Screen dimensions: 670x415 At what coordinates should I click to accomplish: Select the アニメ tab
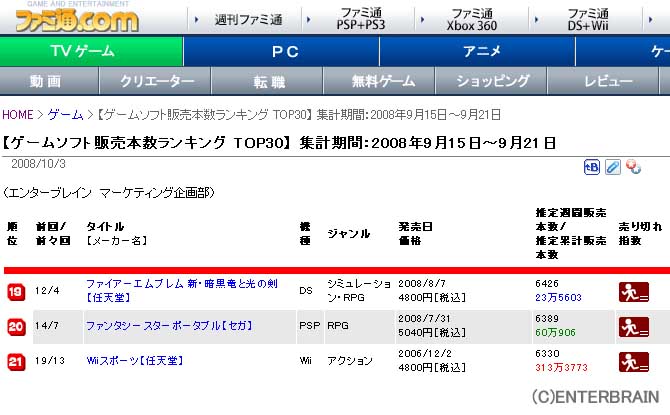pyautogui.click(x=477, y=51)
